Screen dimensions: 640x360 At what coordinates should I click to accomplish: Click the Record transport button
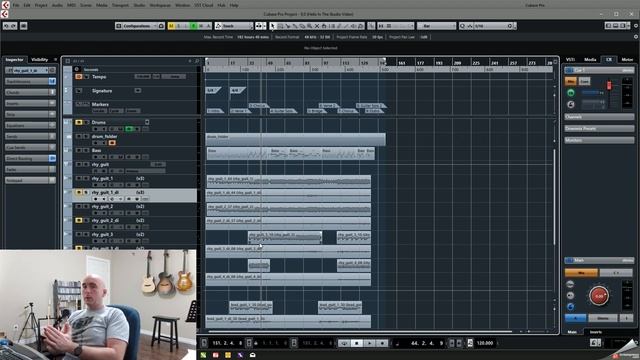[x=382, y=343]
